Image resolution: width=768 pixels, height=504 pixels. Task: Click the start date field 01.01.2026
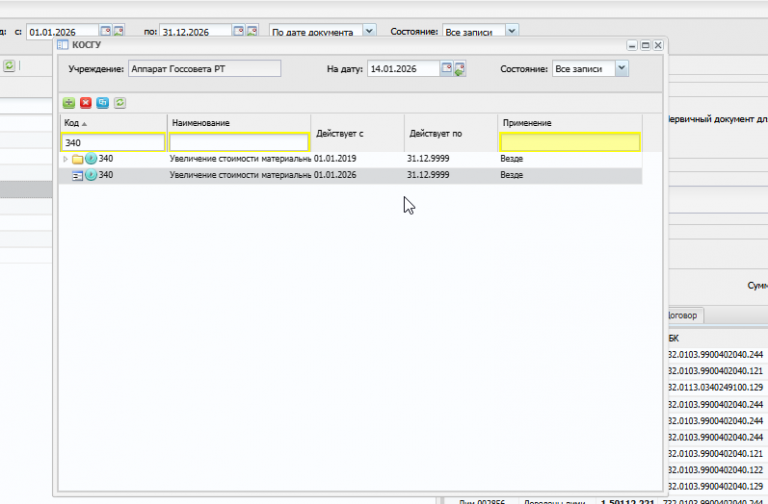(x=62, y=32)
